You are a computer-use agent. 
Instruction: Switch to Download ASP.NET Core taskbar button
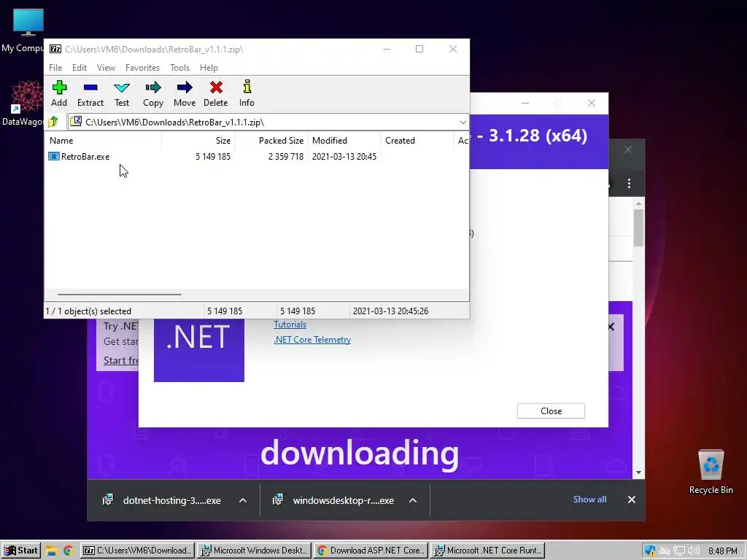[371, 551]
